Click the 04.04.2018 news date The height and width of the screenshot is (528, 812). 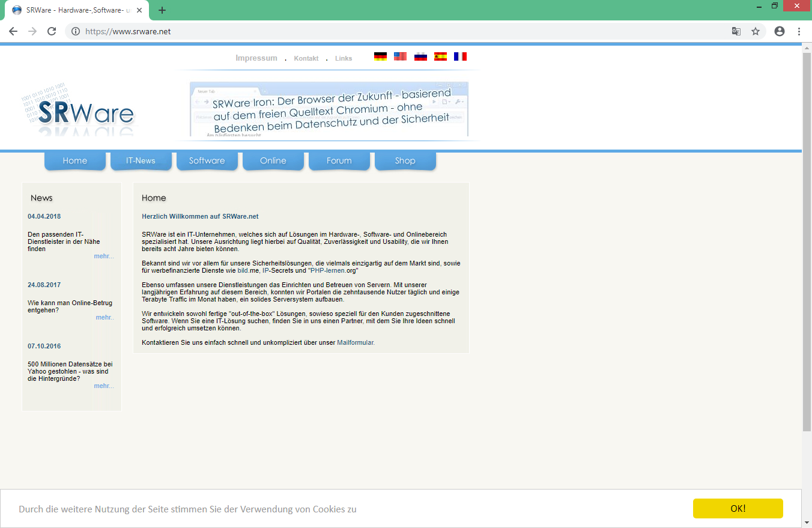pyautogui.click(x=44, y=216)
